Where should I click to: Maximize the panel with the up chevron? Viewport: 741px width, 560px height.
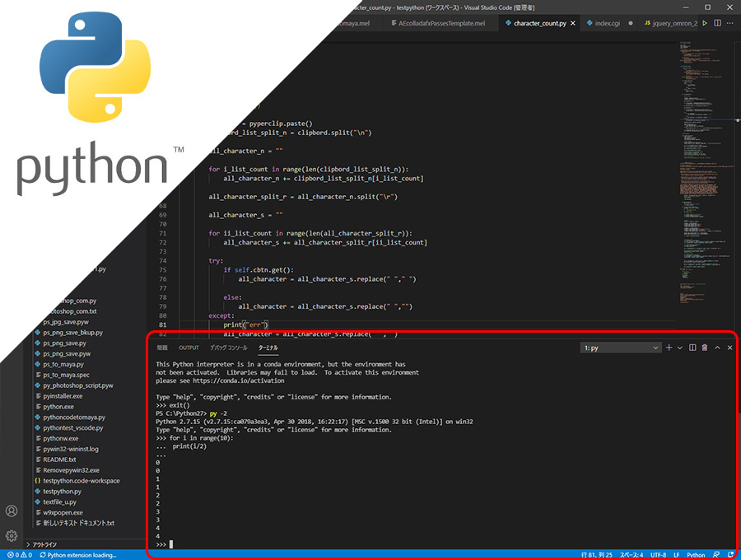pos(717,348)
